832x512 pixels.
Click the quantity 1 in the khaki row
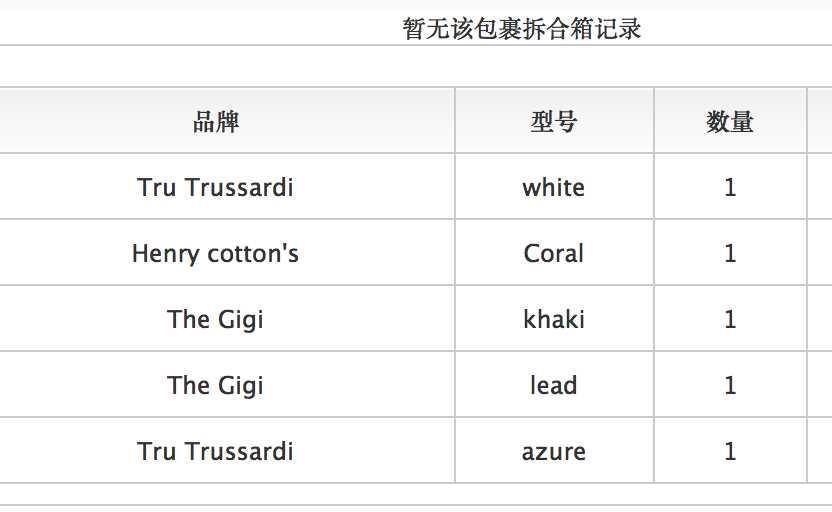[730, 319]
